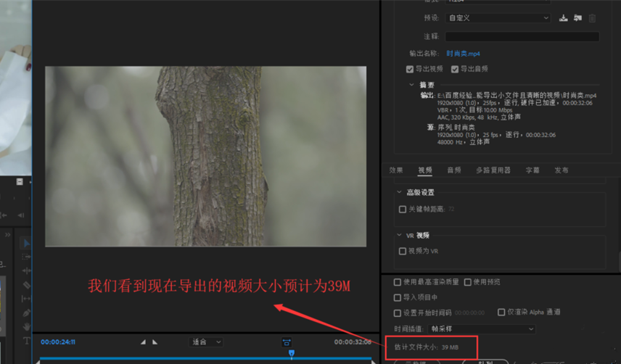Switch to the 音频 tab
This screenshot has width=621, height=364.
454,170
